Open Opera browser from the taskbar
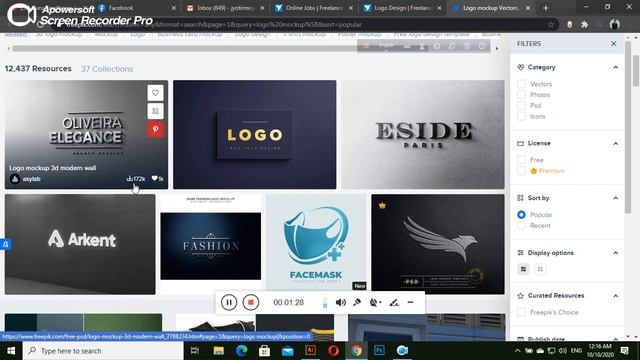640x360 pixels. [333, 350]
